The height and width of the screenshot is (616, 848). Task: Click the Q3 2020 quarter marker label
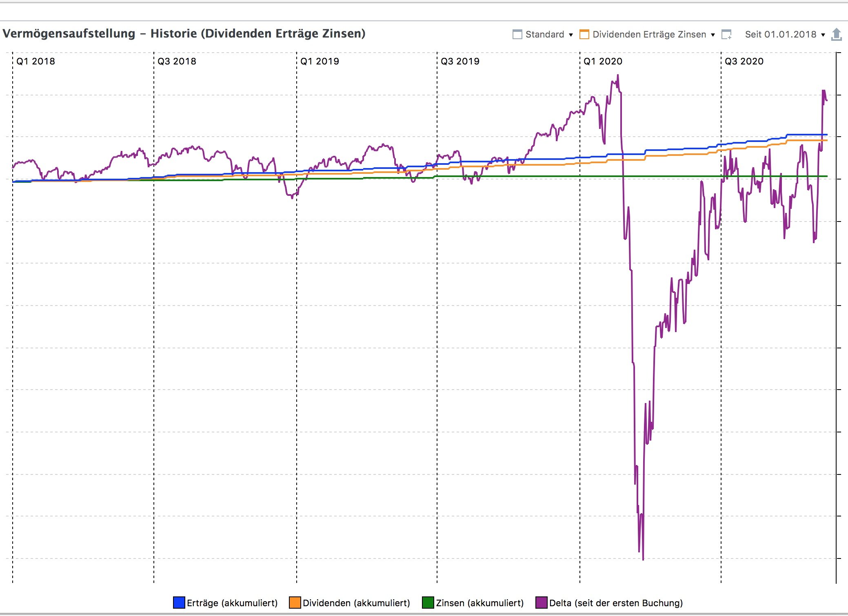744,62
